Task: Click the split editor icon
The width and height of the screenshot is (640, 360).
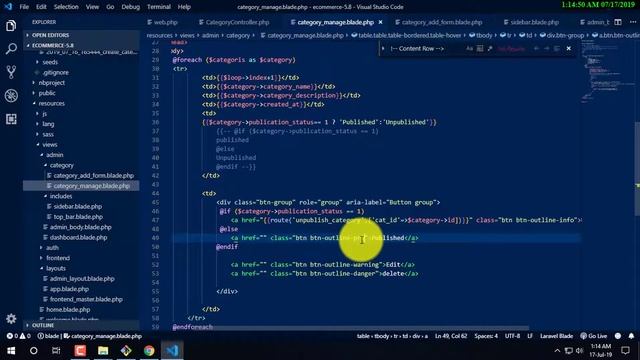Action: tap(618, 22)
